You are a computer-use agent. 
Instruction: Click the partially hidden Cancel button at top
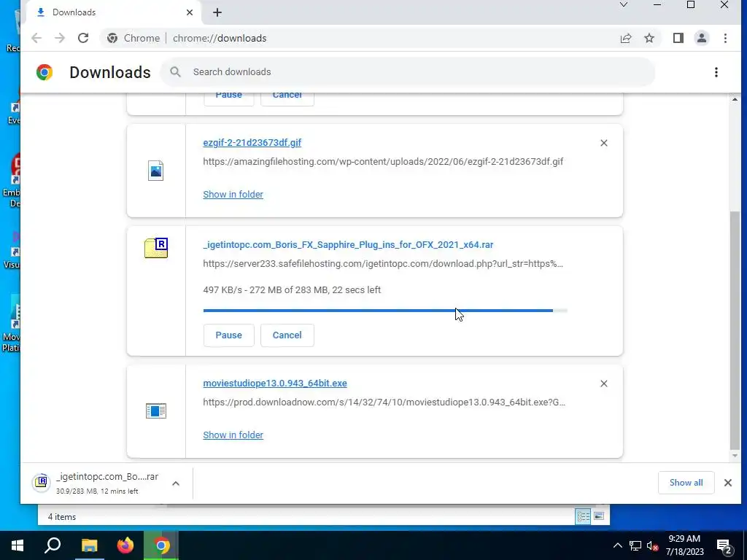(x=287, y=99)
